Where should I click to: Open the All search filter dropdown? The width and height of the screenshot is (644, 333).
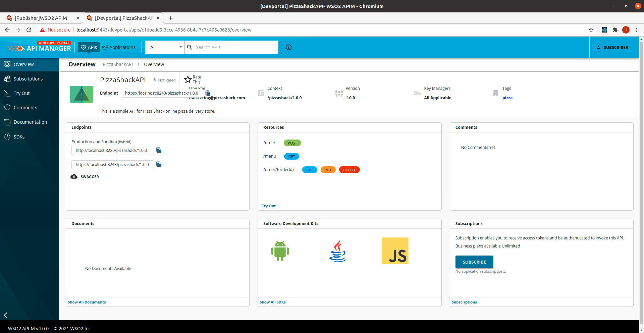[164, 47]
